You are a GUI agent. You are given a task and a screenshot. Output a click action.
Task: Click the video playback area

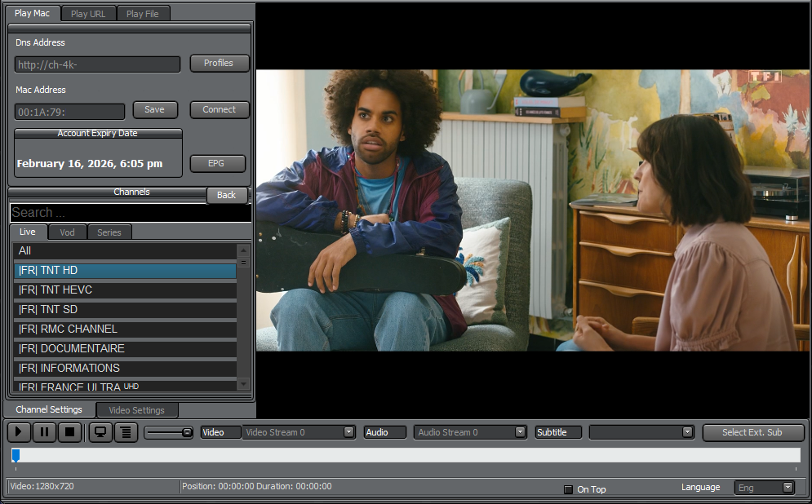pyautogui.click(x=534, y=210)
